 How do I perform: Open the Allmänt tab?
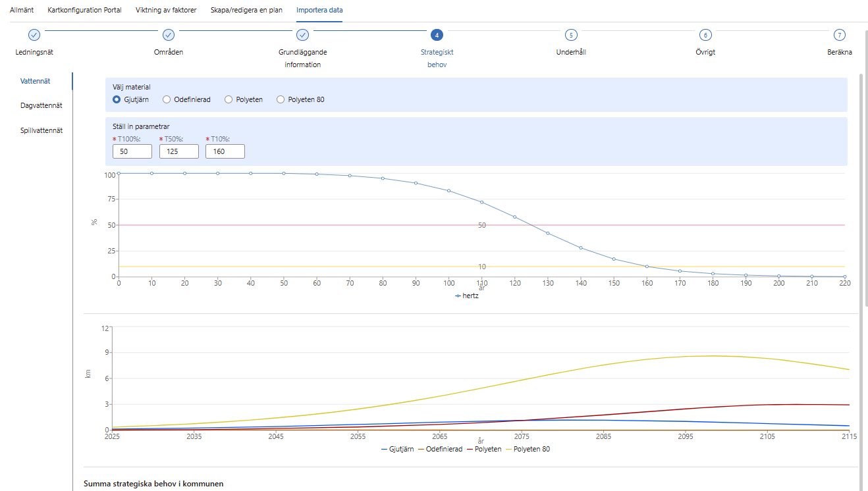pyautogui.click(x=22, y=10)
